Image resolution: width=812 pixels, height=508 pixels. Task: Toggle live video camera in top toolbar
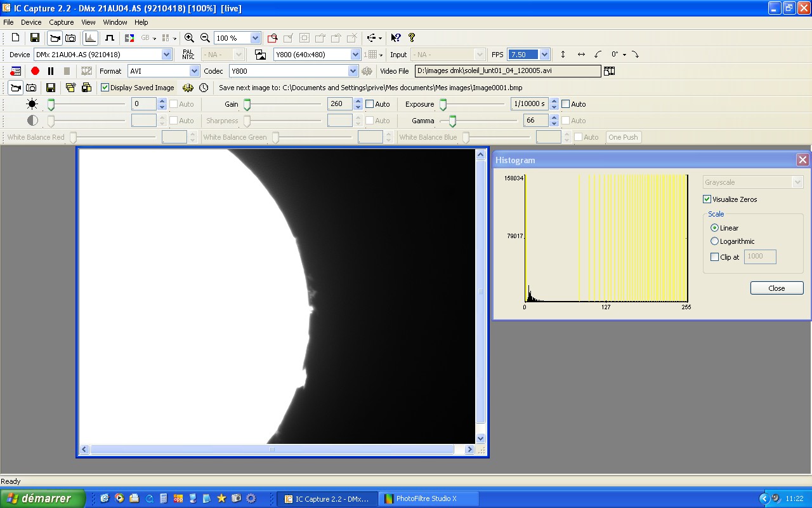55,37
